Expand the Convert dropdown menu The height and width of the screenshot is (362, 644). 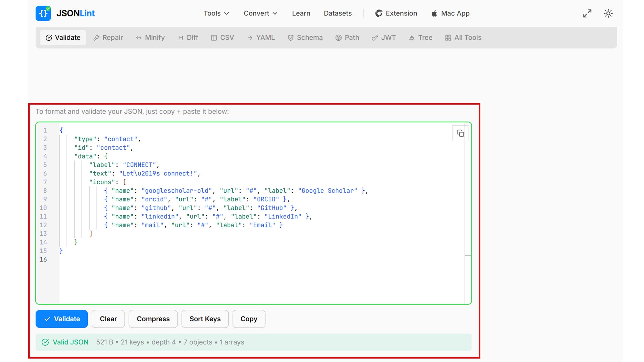click(260, 13)
